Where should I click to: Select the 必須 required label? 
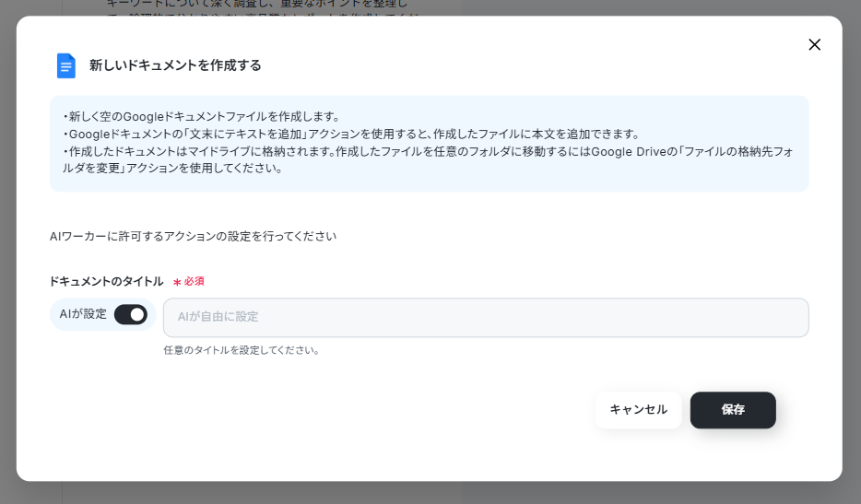point(194,281)
